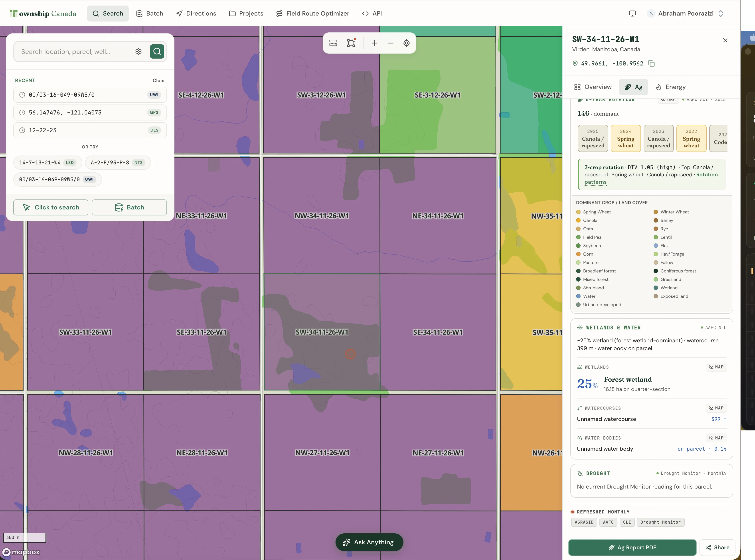Select the 2024 Spring wheat rotation swatch
755x560 pixels.
point(625,138)
